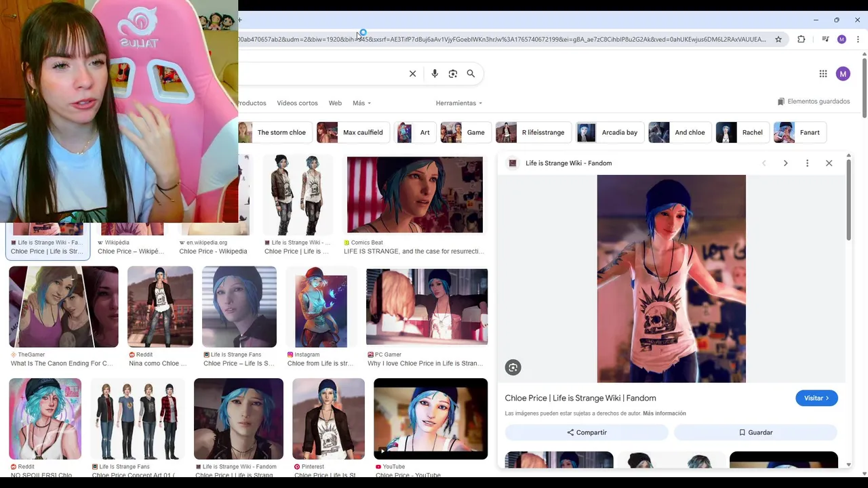This screenshot has width=868, height=488.
Task: Filter by Game chip
Action: pyautogui.click(x=465, y=133)
